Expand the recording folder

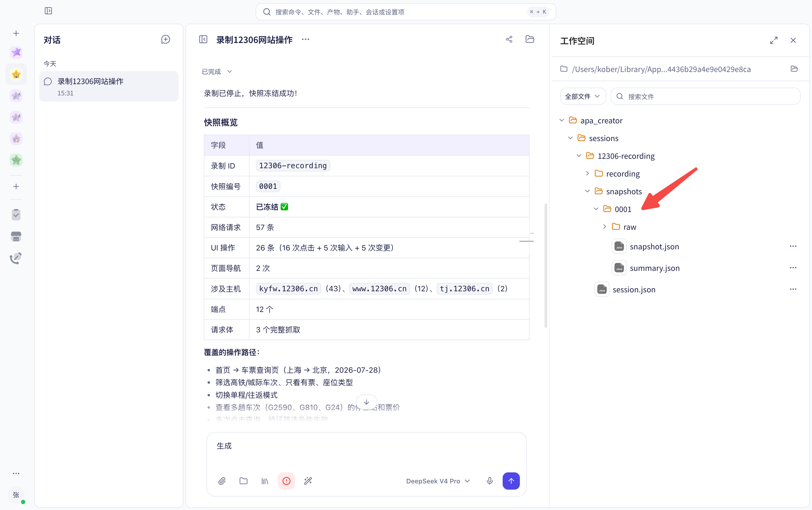[588, 173]
